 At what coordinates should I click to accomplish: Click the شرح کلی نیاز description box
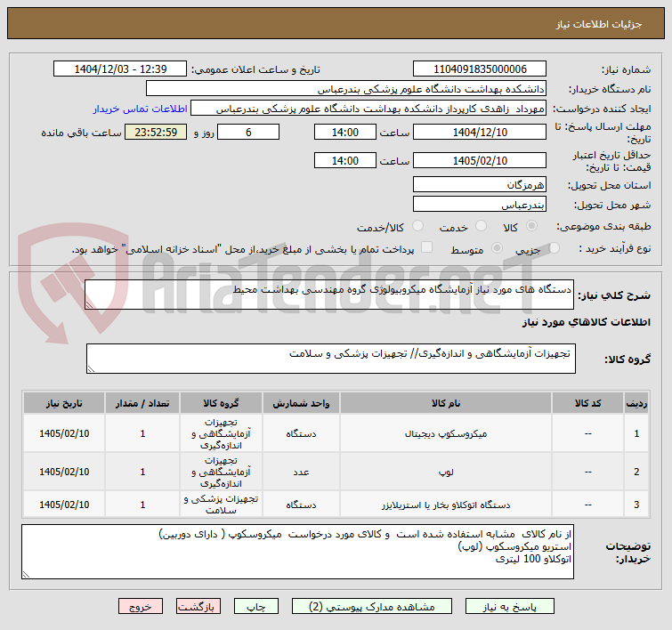coord(329,295)
